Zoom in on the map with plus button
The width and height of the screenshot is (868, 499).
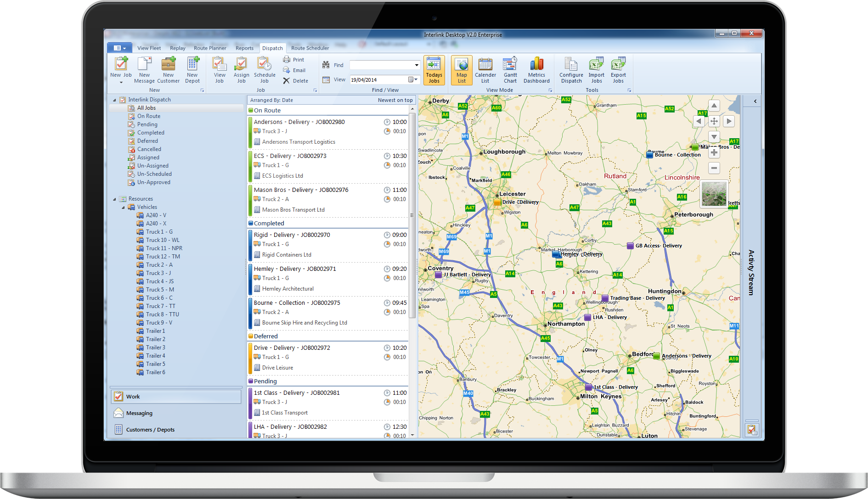(x=714, y=153)
